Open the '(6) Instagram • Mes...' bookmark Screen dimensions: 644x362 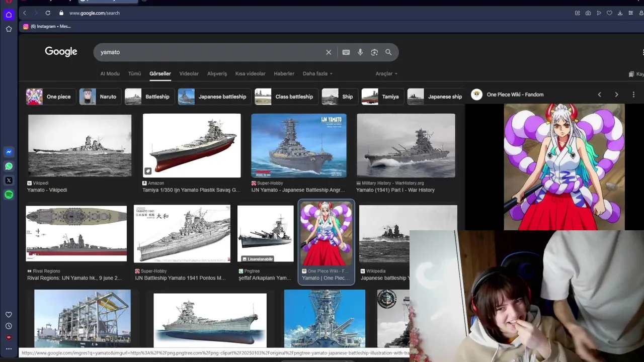pyautogui.click(x=47, y=26)
